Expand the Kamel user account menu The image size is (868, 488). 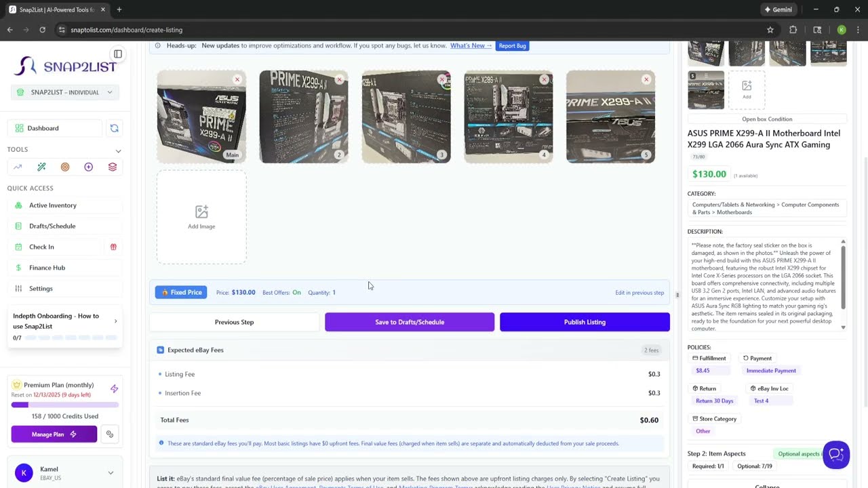[111, 473]
